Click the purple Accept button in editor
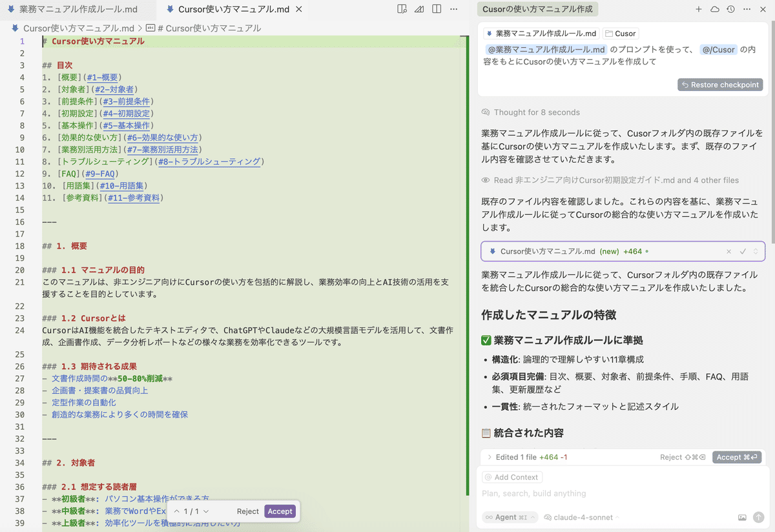The height and width of the screenshot is (532, 775). (280, 511)
